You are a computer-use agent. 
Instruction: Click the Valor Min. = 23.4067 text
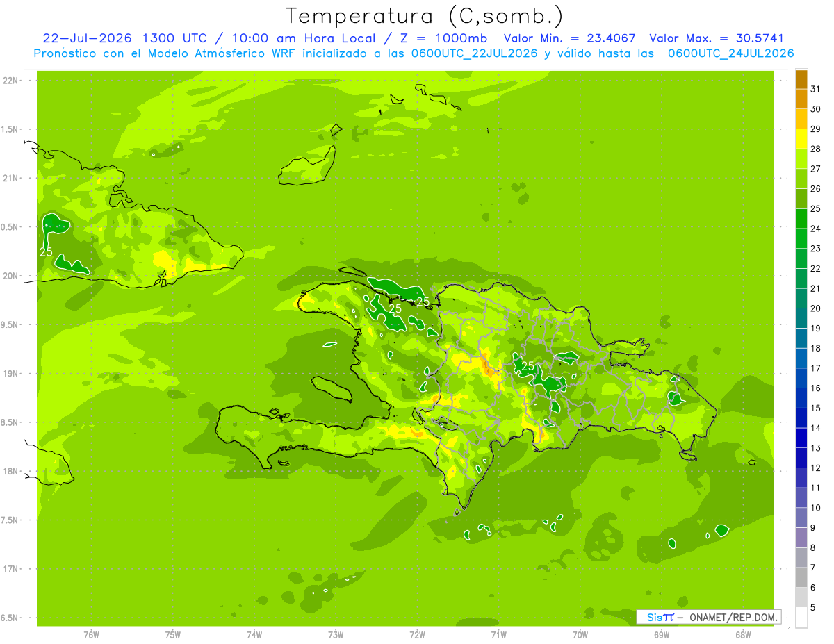pyautogui.click(x=570, y=39)
